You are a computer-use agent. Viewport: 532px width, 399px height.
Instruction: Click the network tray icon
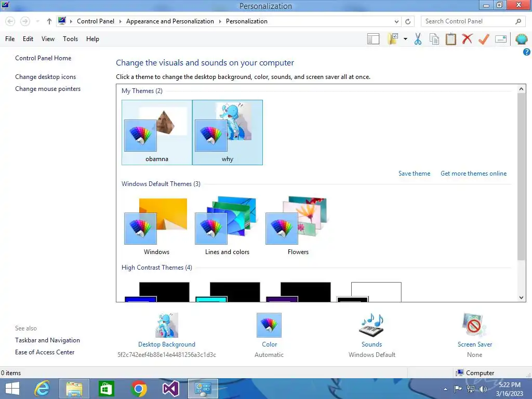[x=471, y=389]
